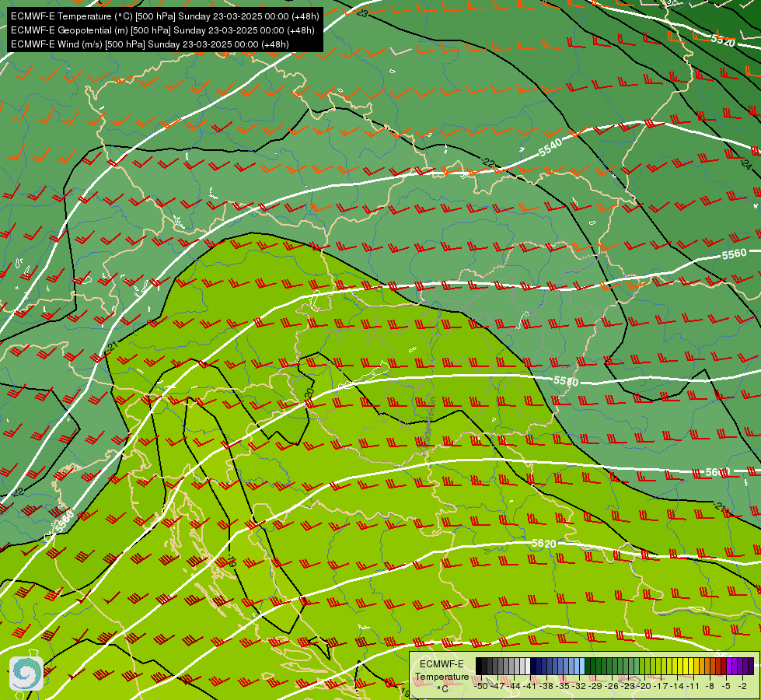
Task: Click the -47 legend tick label
Action: click(x=498, y=687)
